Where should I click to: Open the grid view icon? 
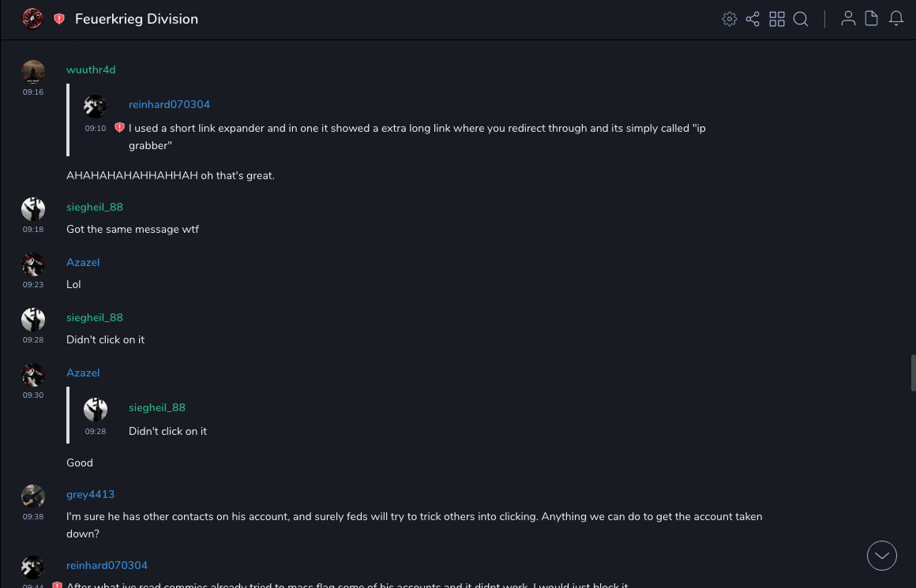[777, 19]
